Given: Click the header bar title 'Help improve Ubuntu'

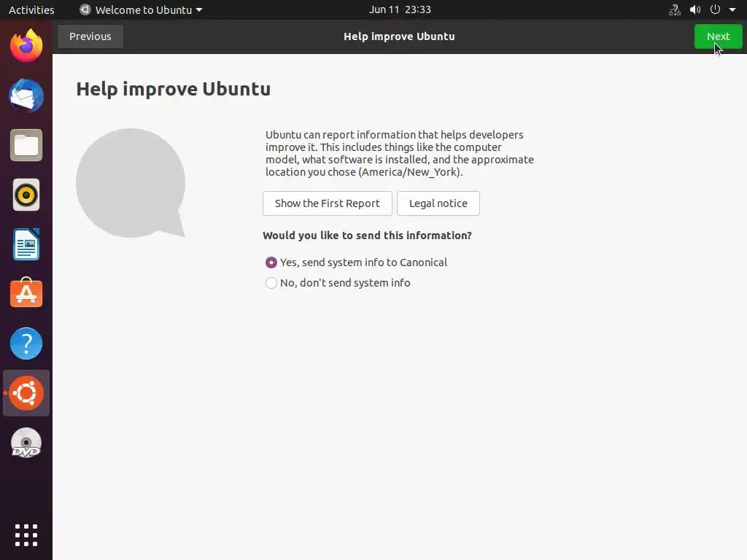Looking at the screenshot, I should tap(399, 36).
